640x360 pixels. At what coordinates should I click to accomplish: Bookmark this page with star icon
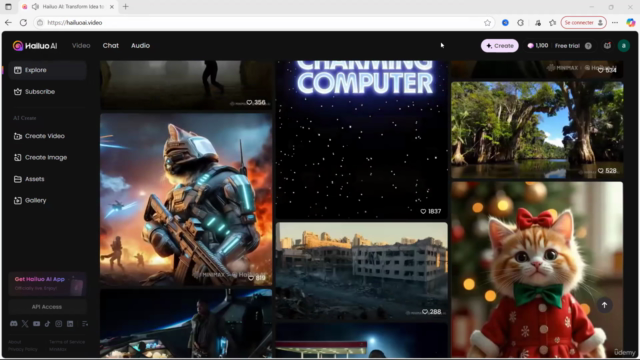(x=487, y=22)
